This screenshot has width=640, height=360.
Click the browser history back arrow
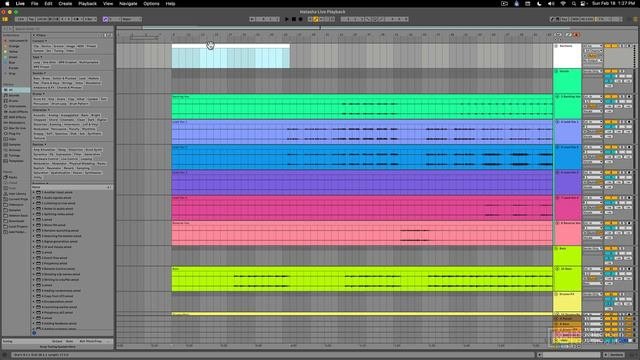click(5, 29)
